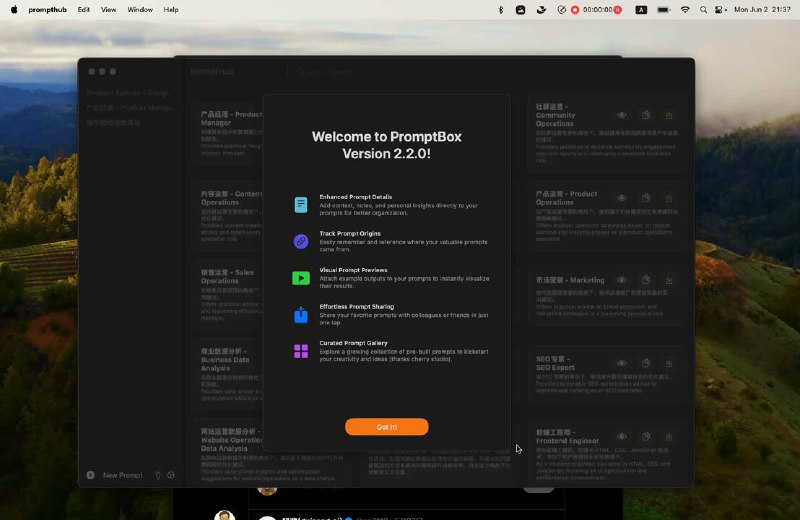The height and width of the screenshot is (520, 800).
Task: Click the Curated Prompt Gallery grid icon
Action: coord(301,351)
